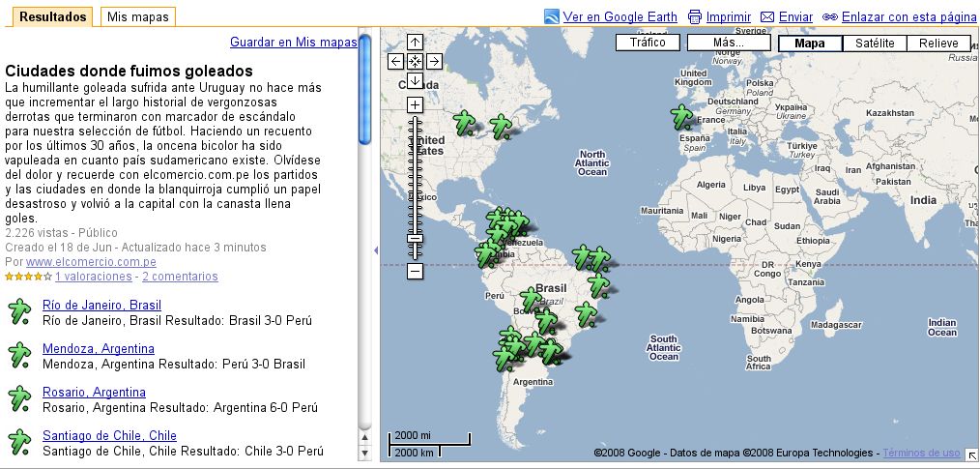Open the Más... map options menu
The image size is (980, 469).
coord(729,43)
